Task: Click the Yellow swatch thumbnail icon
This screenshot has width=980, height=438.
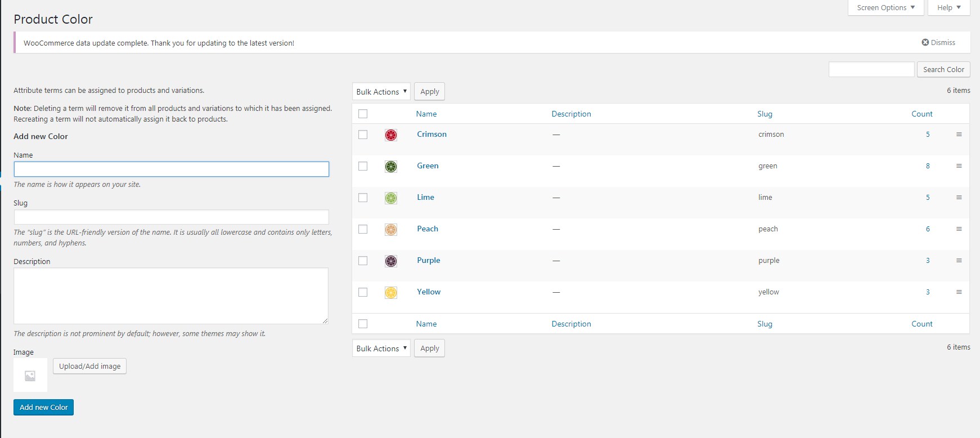Action: [391, 293]
